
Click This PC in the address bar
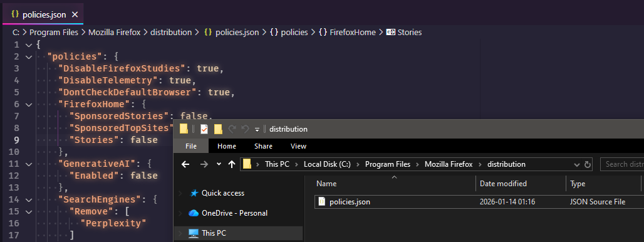pos(278,164)
